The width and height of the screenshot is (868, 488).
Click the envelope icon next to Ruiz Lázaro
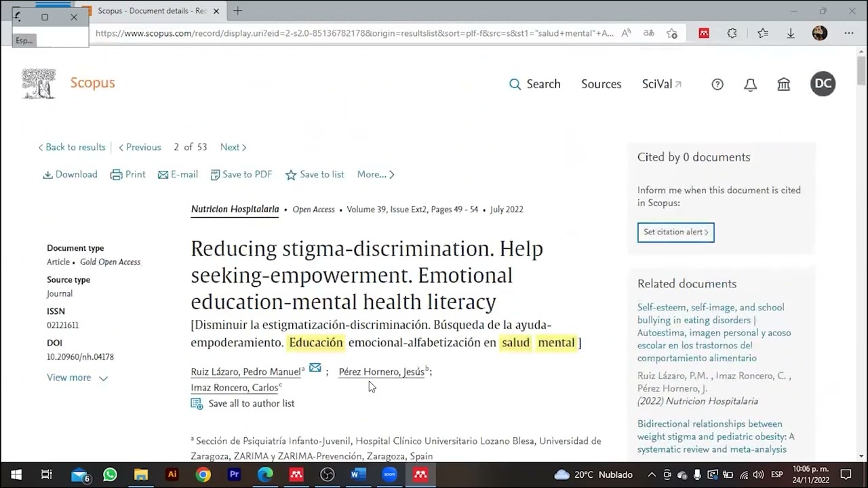[x=315, y=368]
